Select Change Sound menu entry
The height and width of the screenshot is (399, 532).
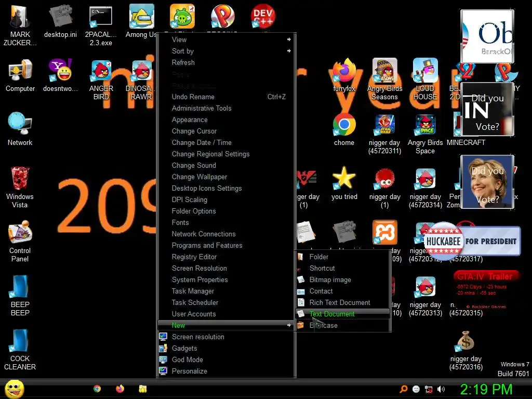point(226,165)
